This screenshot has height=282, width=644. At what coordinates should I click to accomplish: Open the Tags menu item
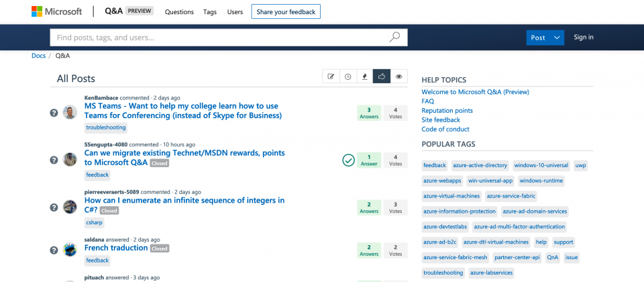pos(210,12)
